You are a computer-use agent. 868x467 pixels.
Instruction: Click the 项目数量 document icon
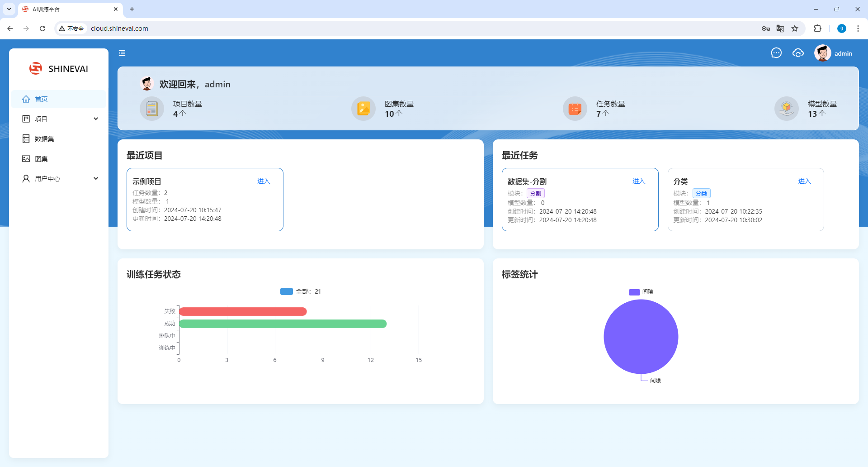[x=152, y=109]
